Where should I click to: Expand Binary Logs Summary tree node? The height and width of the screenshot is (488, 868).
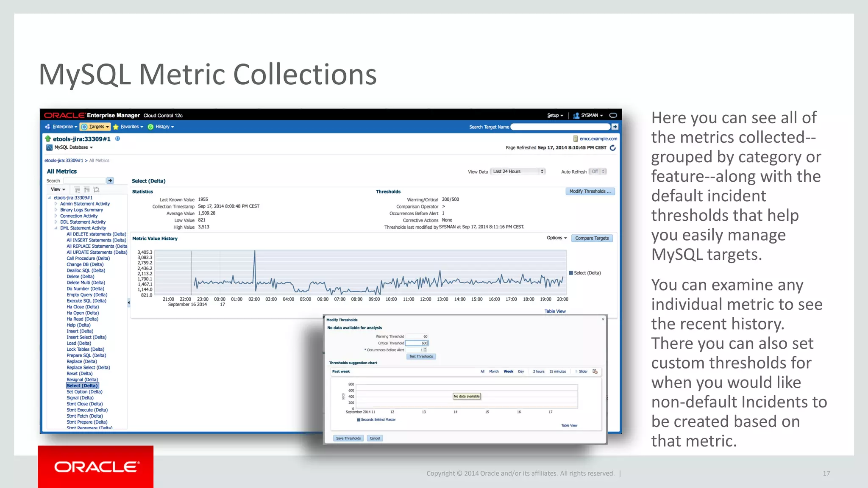[x=56, y=210]
